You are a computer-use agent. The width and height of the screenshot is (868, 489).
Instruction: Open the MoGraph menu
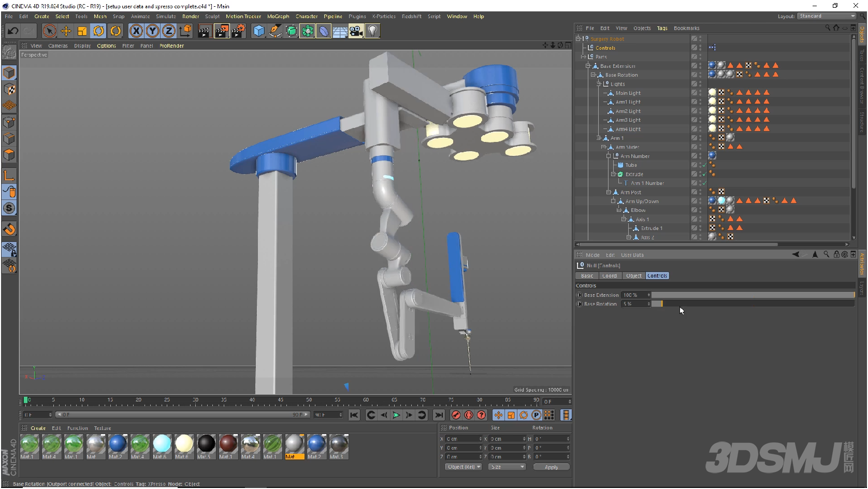click(x=278, y=17)
